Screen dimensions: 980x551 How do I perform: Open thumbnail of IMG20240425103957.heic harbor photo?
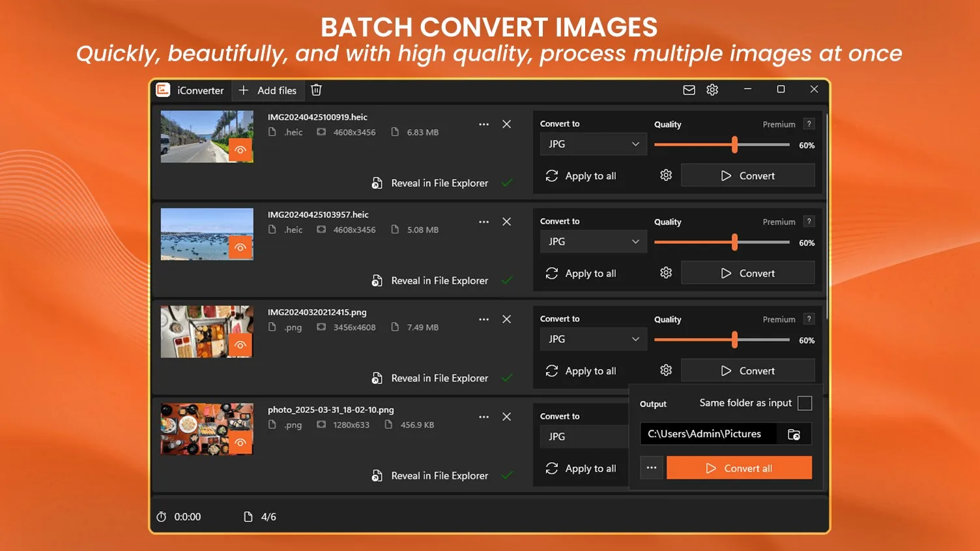pyautogui.click(x=207, y=234)
